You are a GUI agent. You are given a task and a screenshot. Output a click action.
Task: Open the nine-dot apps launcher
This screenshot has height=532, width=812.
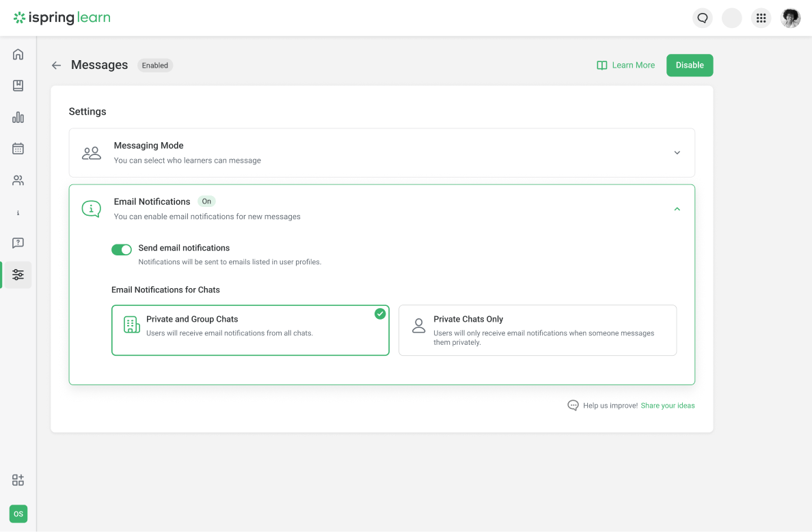tap(761, 18)
